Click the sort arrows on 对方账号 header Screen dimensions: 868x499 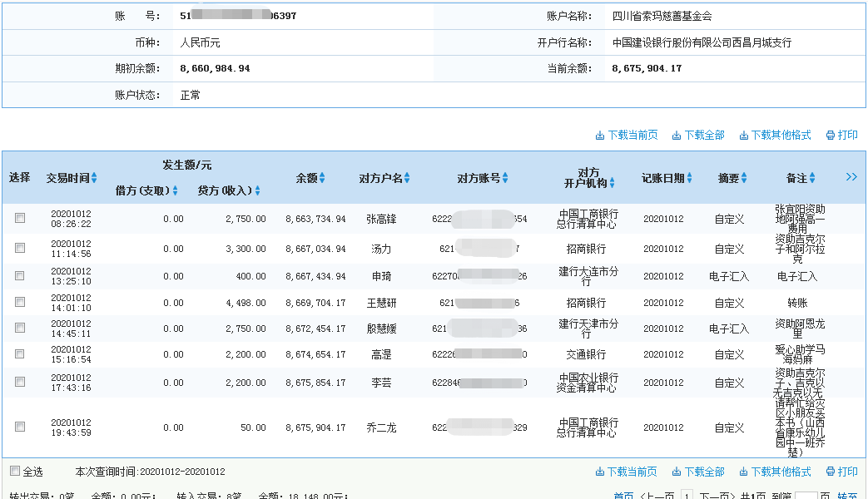506,178
